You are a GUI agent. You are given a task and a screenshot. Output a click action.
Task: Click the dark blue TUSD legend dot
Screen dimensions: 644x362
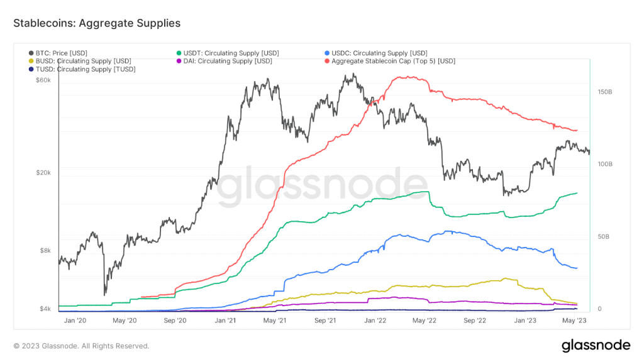31,69
